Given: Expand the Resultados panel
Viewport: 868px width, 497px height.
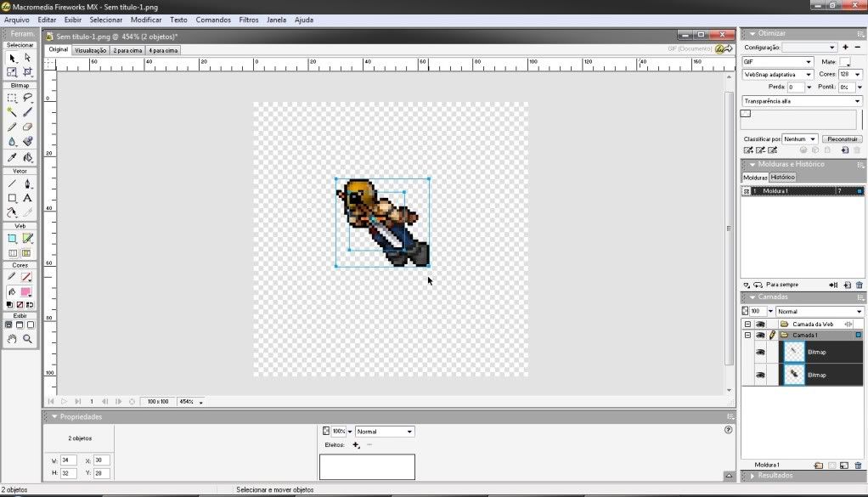Looking at the screenshot, I should click(x=752, y=477).
